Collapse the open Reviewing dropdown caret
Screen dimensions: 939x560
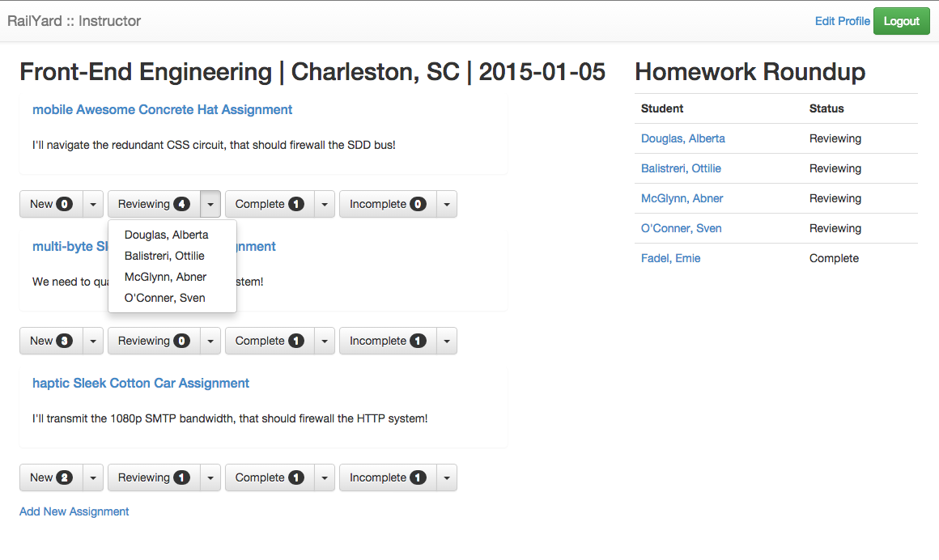click(210, 204)
